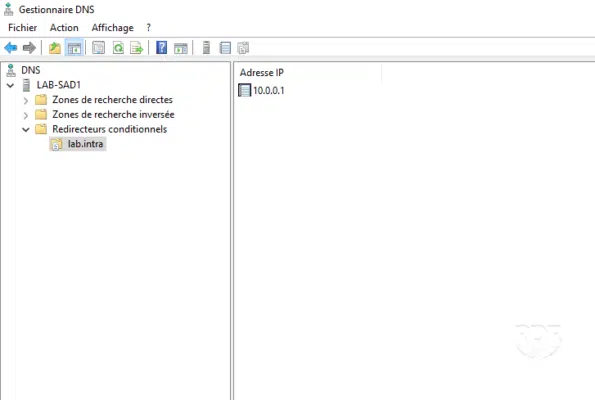This screenshot has width=595, height=400.
Task: Toggle the Show/Hide console tree icon
Action: click(x=74, y=48)
